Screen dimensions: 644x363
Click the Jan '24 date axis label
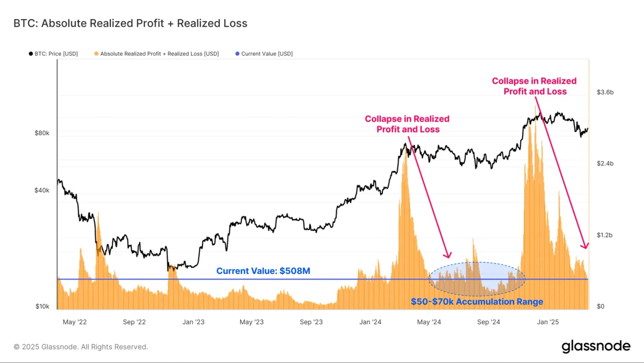point(370,322)
